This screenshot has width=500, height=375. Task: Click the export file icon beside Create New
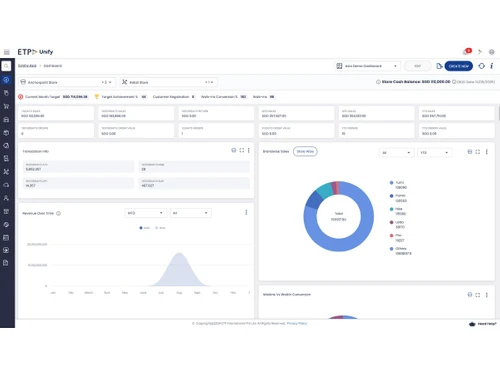pos(439,66)
